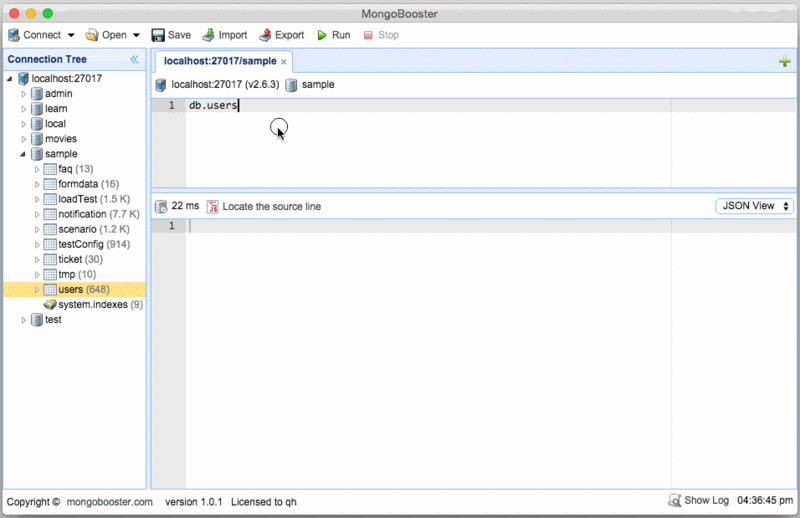Select the local database icon
This screenshot has height=518, width=800.
(37, 124)
